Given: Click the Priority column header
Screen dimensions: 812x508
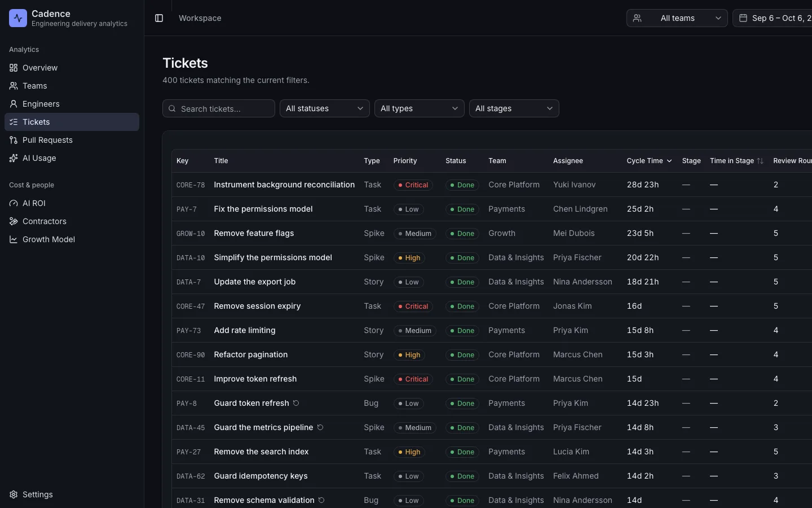Looking at the screenshot, I should (405, 161).
